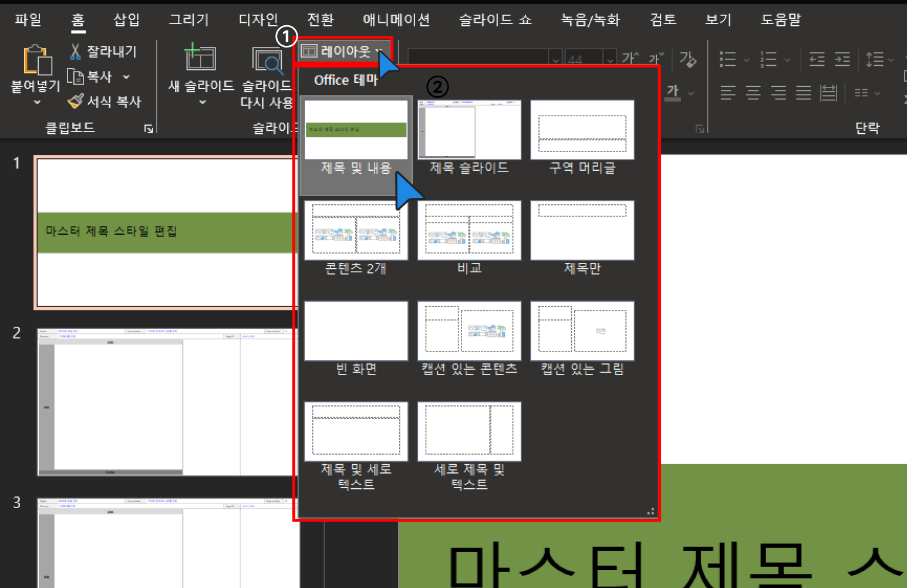Screen dimensions: 907x588
Task: Justify the paragraph text
Action: tap(804, 93)
